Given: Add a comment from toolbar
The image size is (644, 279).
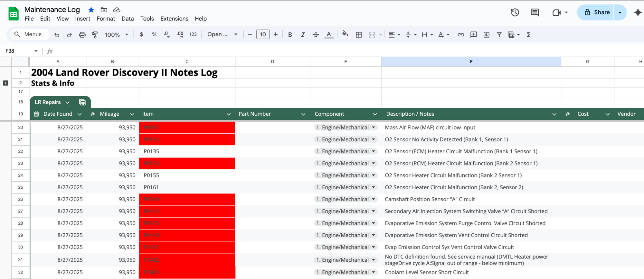Looking at the screenshot, I should (x=474, y=35).
